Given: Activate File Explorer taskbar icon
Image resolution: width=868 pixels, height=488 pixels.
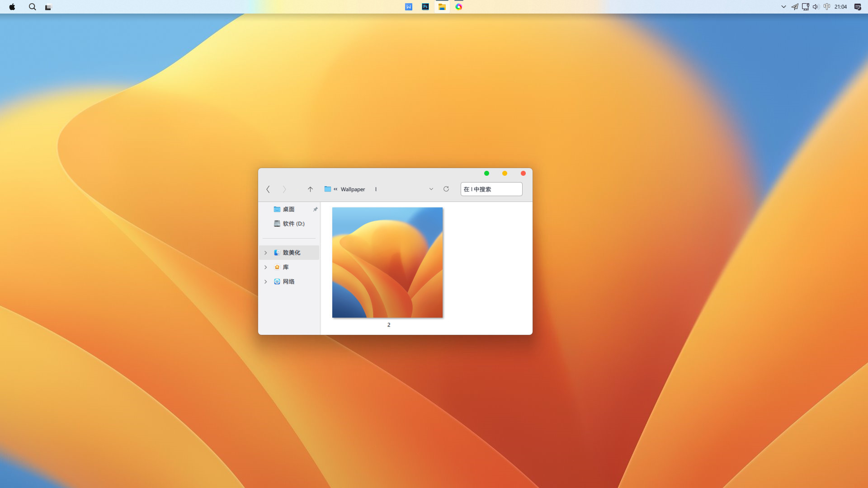Looking at the screenshot, I should 442,7.
